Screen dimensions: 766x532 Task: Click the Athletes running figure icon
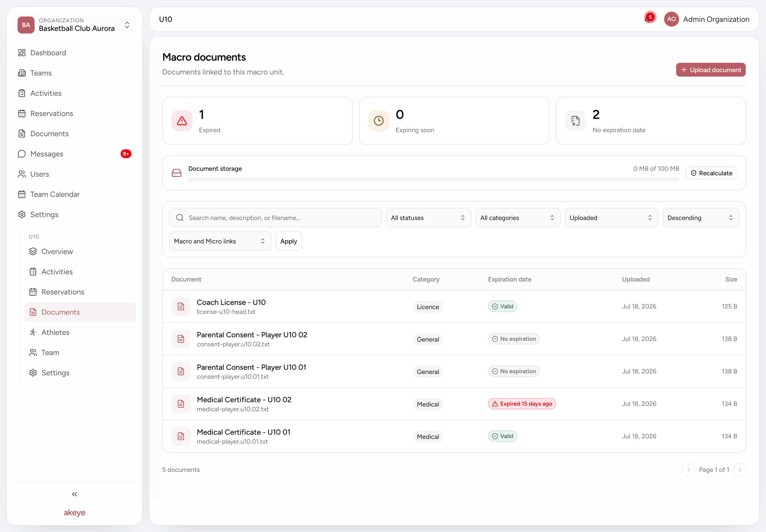pos(33,332)
